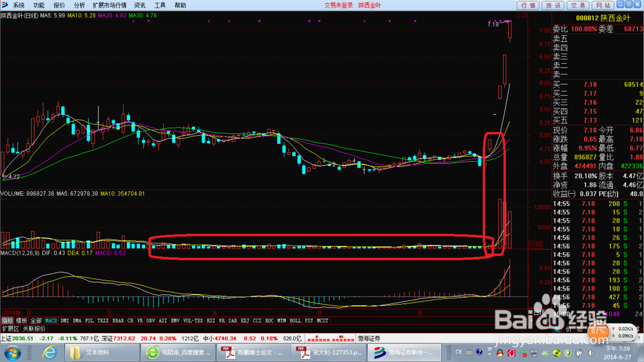Click the 交易 button at top right
This screenshot has height=362, width=644.
coord(578,5)
